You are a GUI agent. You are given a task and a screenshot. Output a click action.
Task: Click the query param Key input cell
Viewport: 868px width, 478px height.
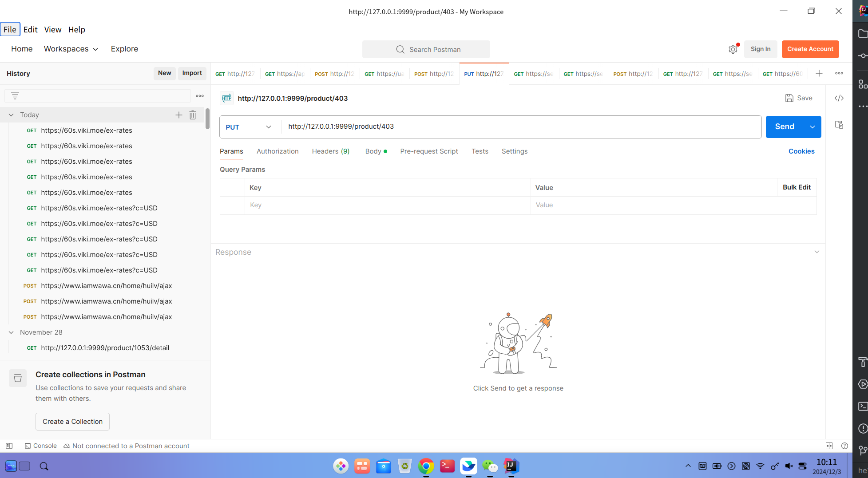pyautogui.click(x=388, y=205)
